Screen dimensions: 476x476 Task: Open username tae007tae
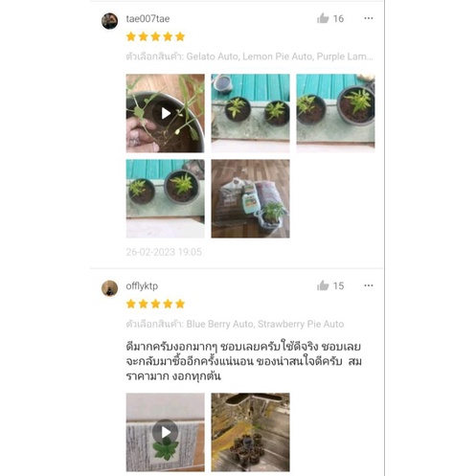[147, 18]
